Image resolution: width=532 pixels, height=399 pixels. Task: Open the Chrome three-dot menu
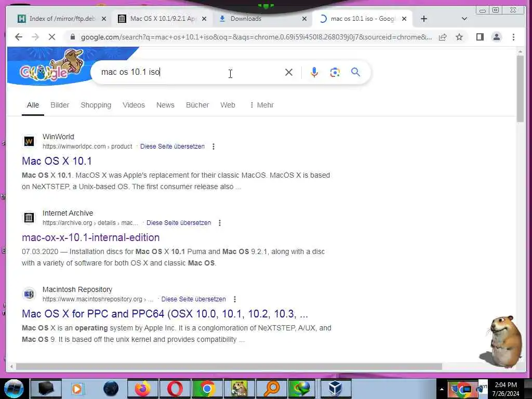point(513,37)
